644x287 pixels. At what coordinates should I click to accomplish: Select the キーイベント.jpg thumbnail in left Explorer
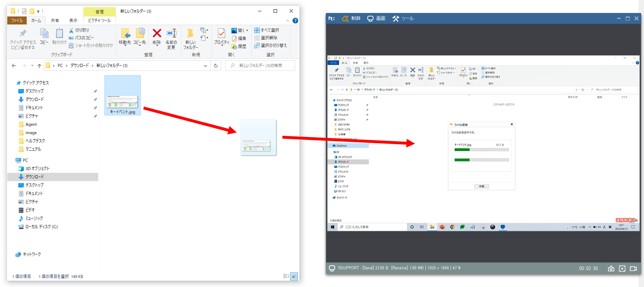122,95
